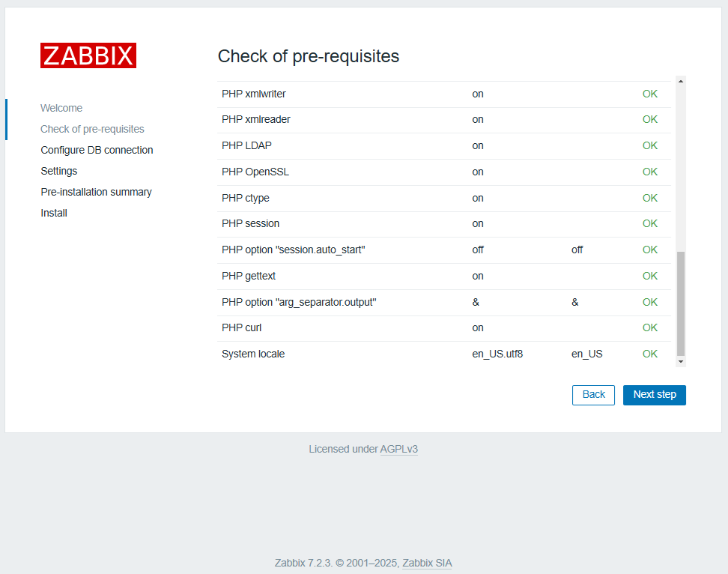The height and width of the screenshot is (574, 728).
Task: Select Welcome step in sidebar
Action: (61, 108)
